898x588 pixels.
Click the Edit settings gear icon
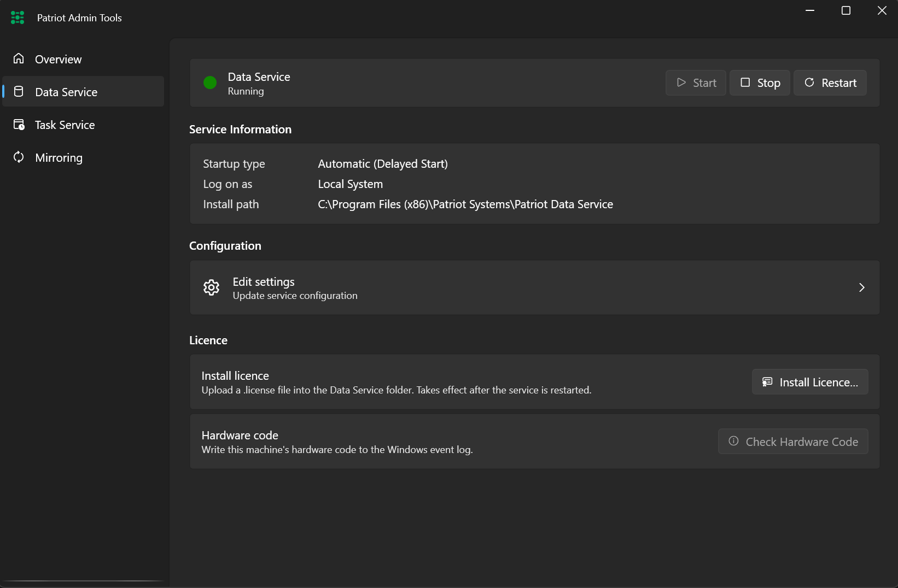click(211, 287)
